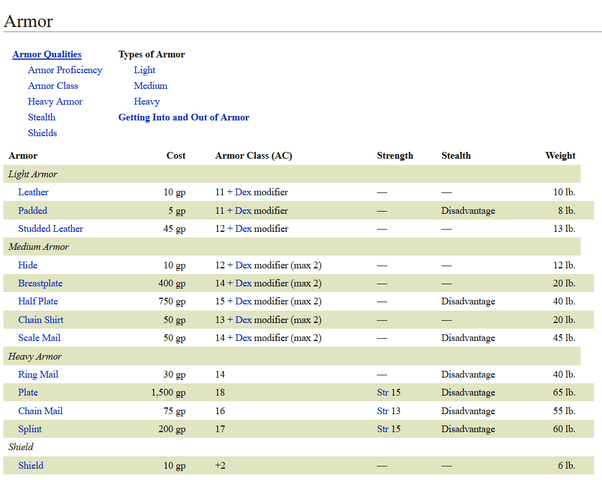Jump to Heavy Armor qualities link
This screenshot has width=602, height=480.
tap(55, 102)
